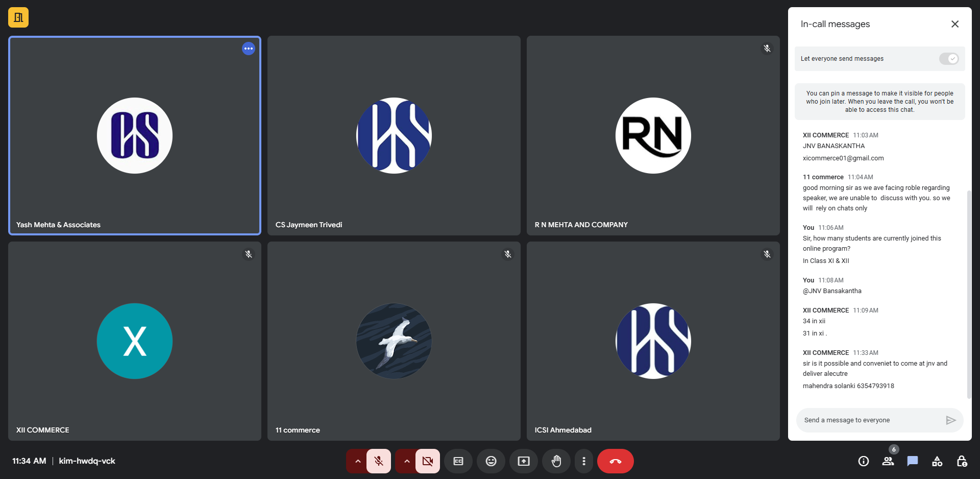
Task: Close chat via the chat bubble icon
Action: [x=912, y=461]
